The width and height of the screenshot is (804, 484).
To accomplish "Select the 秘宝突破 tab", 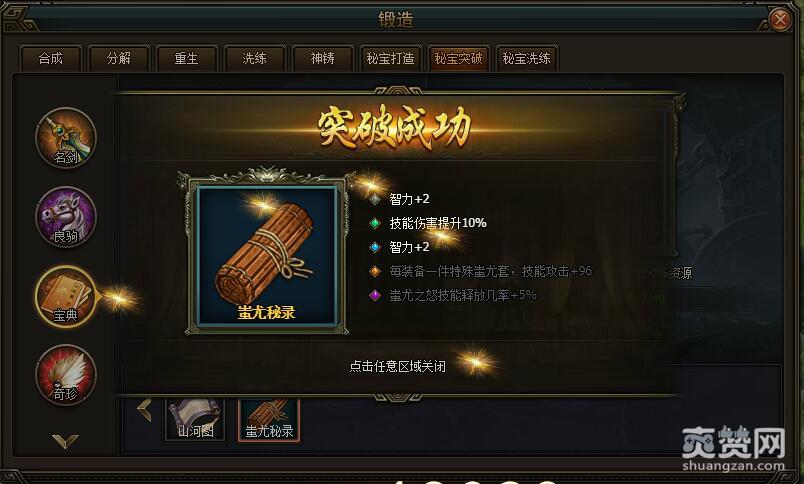I will point(458,58).
